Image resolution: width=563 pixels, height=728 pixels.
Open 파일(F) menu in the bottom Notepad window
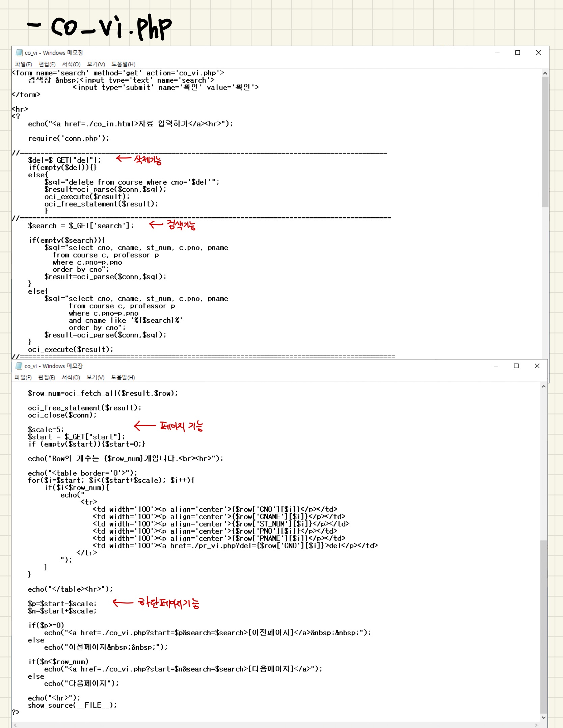23,377
